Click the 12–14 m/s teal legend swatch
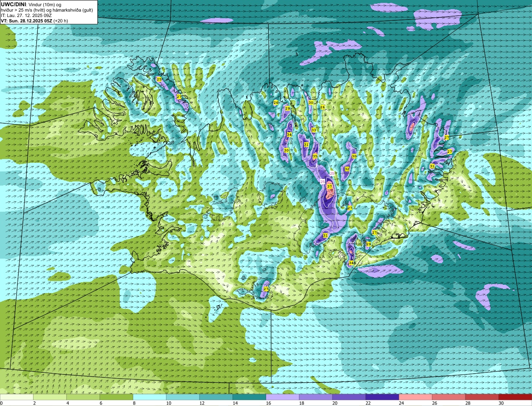The image size is (532, 406). tap(216, 397)
